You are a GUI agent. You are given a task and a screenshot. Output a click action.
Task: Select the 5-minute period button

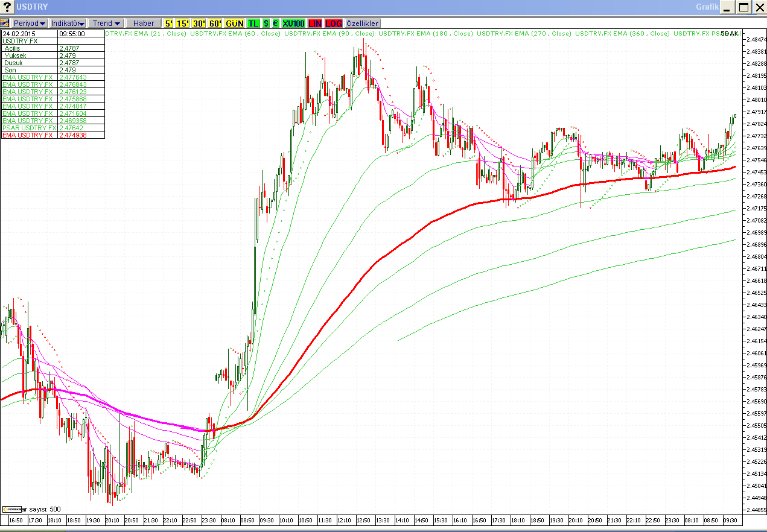[x=168, y=23]
